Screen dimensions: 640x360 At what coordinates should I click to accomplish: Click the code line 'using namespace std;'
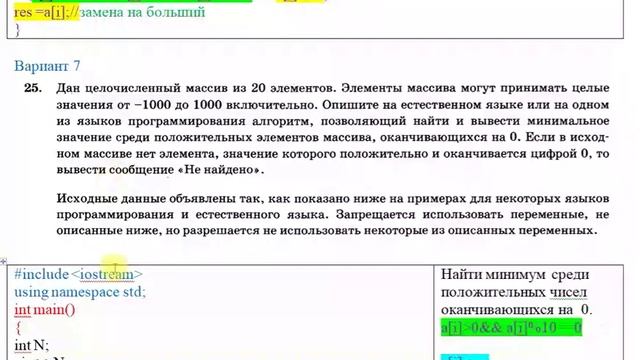tap(80, 292)
